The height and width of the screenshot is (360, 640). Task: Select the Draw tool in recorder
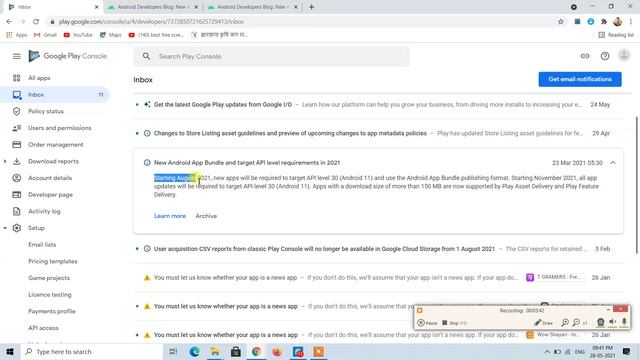click(x=544, y=323)
